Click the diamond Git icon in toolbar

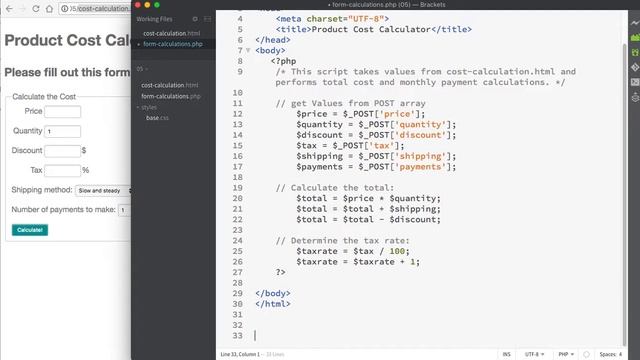point(635,67)
